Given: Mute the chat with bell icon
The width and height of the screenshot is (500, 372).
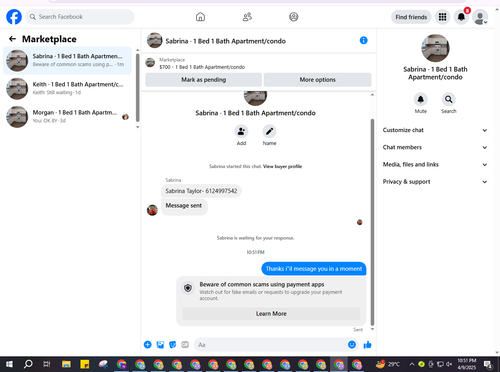Looking at the screenshot, I should [x=421, y=99].
